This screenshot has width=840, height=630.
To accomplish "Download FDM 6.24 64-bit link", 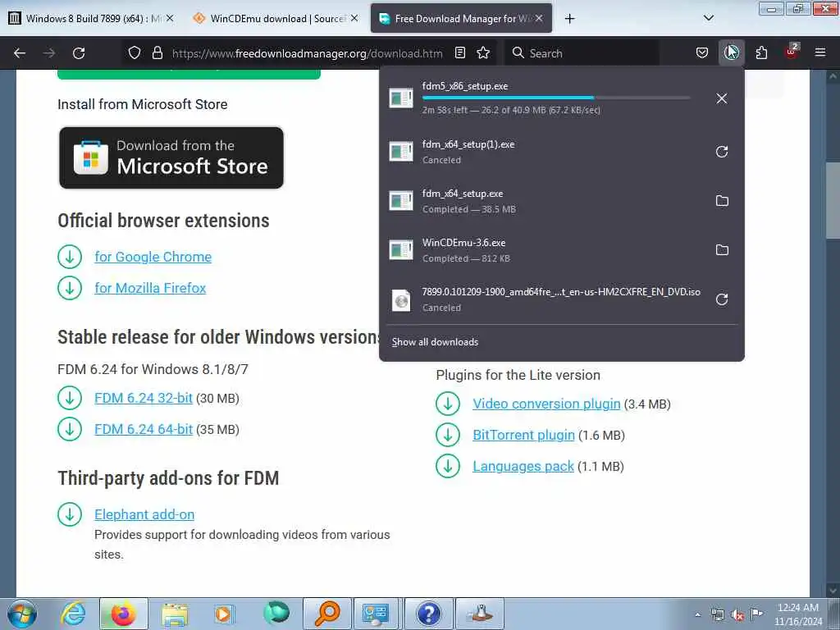I will (143, 429).
